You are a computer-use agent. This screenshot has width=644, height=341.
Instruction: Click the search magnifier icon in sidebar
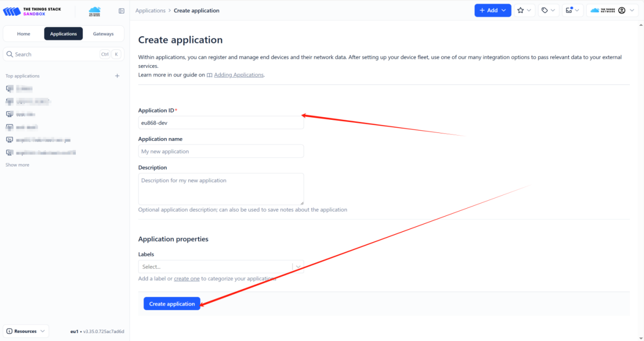coord(9,54)
